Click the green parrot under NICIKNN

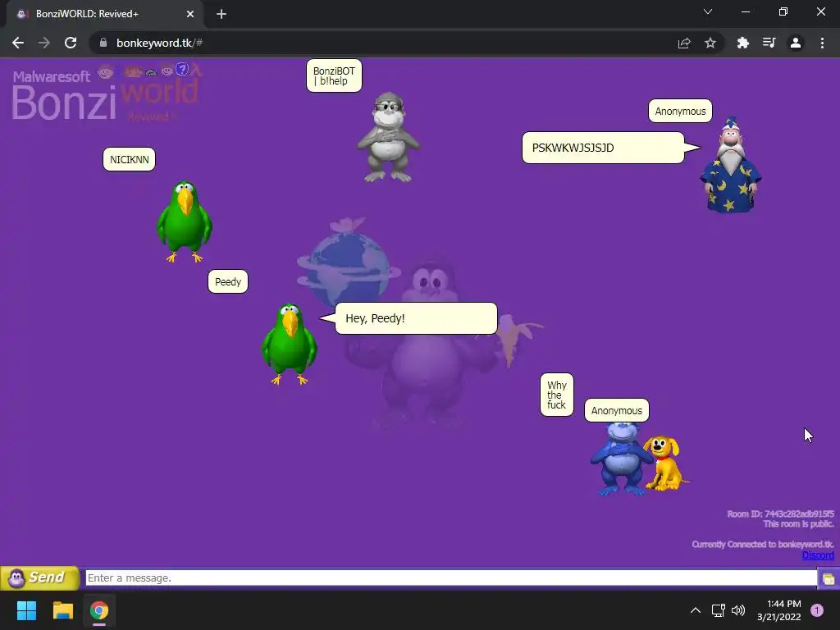click(x=185, y=221)
